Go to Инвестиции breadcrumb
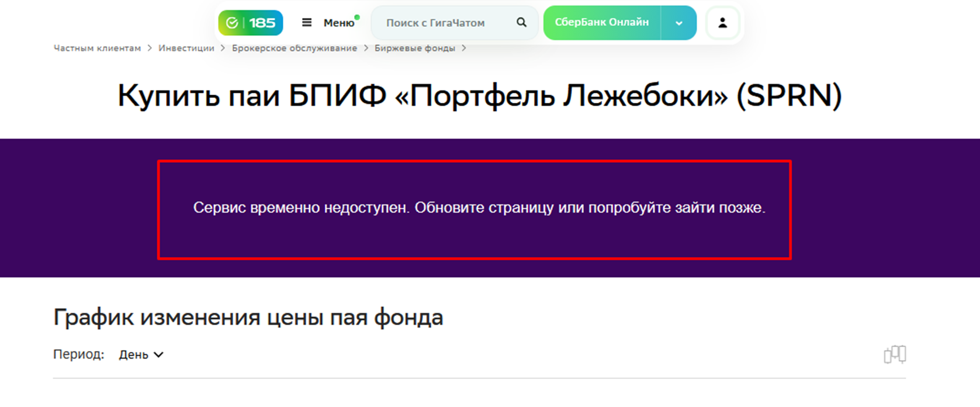The height and width of the screenshot is (407, 980). [186, 48]
